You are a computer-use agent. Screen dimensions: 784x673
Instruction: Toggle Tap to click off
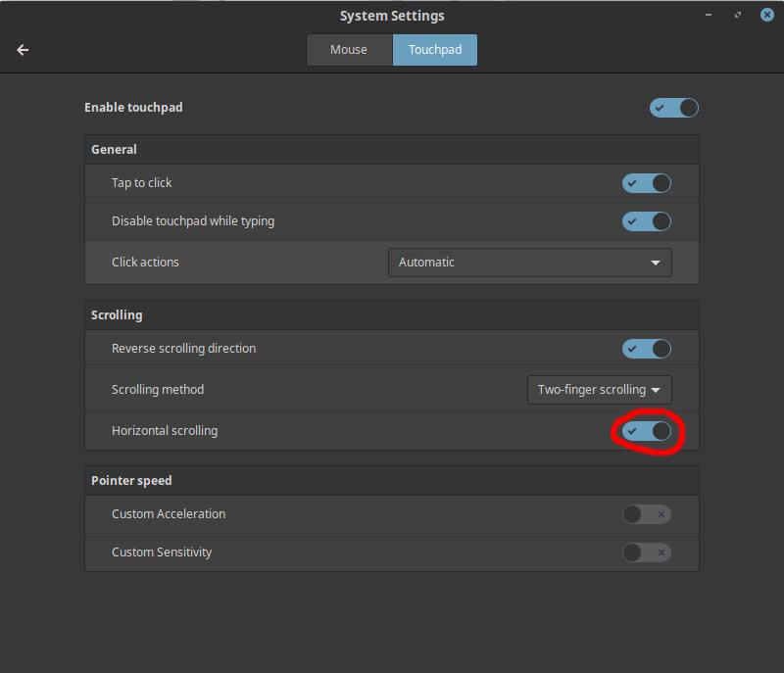(x=647, y=183)
